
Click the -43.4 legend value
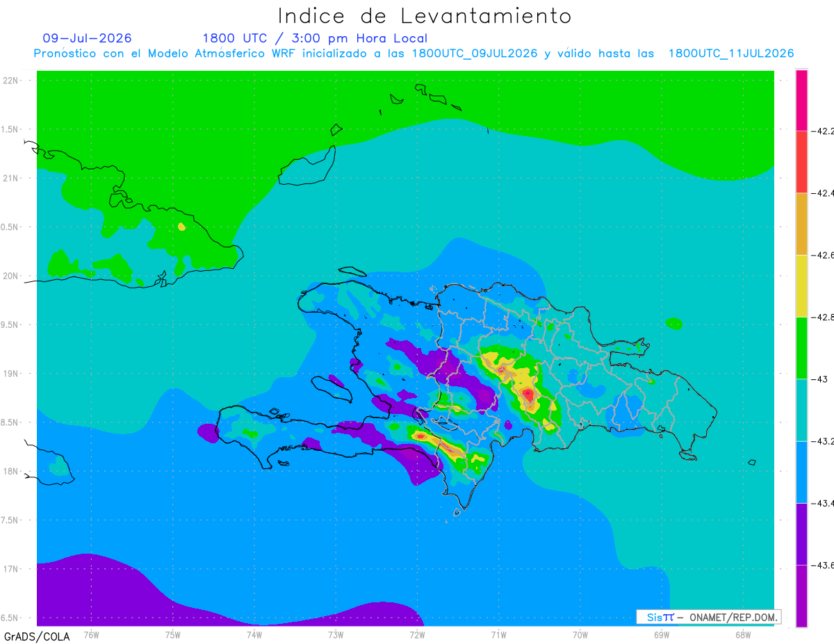[822, 503]
